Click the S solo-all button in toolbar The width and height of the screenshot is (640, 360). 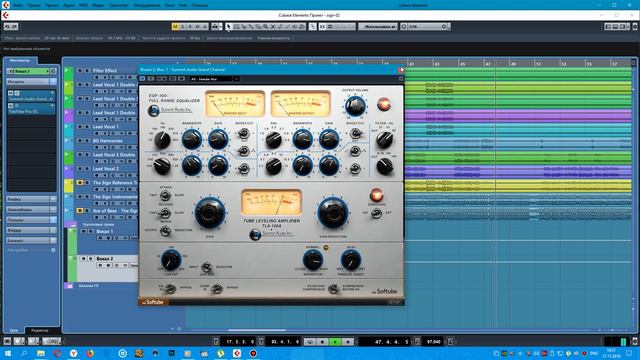(x=182, y=27)
